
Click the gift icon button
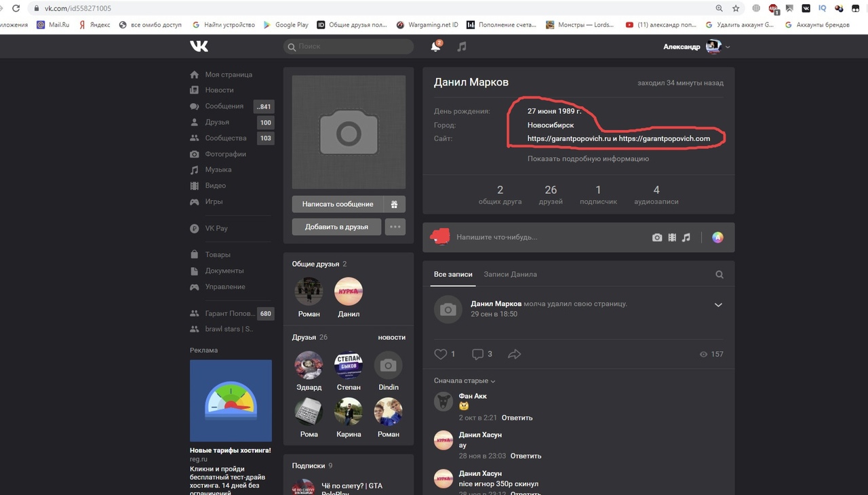pos(394,204)
